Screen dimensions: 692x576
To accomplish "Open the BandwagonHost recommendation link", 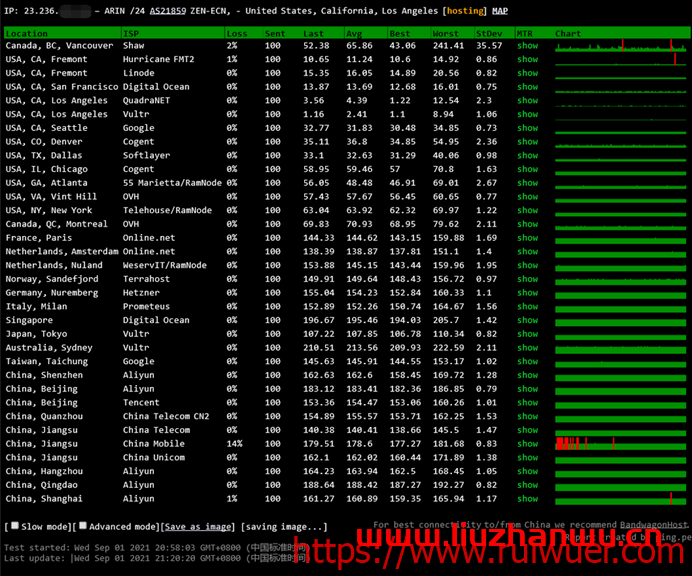I will (x=655, y=525).
